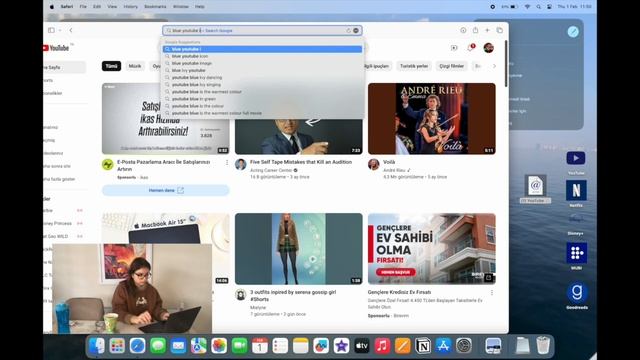640x360 pixels.
Task: Choose suggestion 'youtube blue is the colour'
Action: tap(262, 106)
